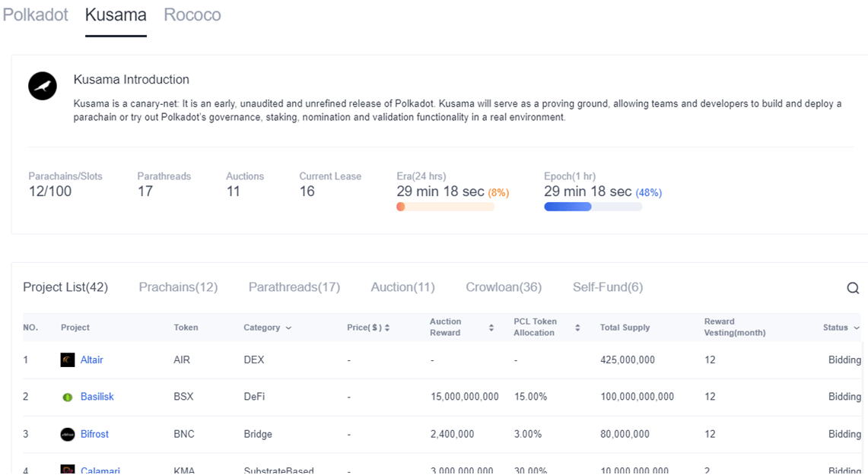Click the 2,400,000 auction reward cell
The width and height of the screenshot is (868, 475).
453,434
